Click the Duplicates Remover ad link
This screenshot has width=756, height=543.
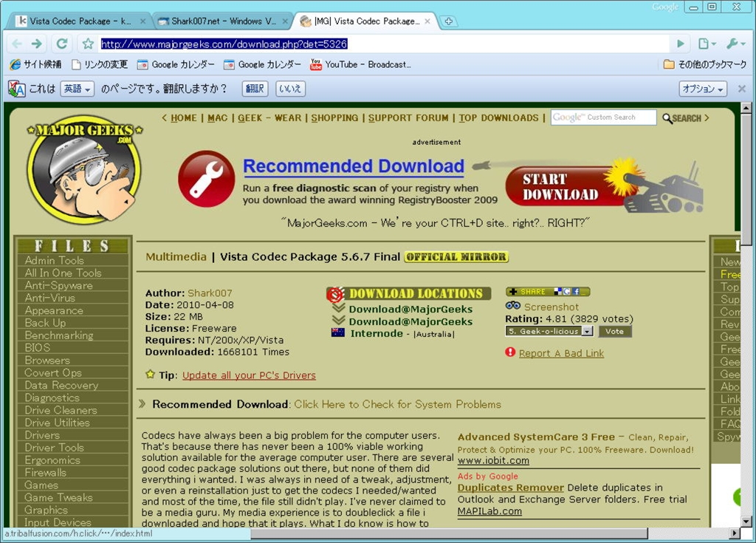pos(511,488)
